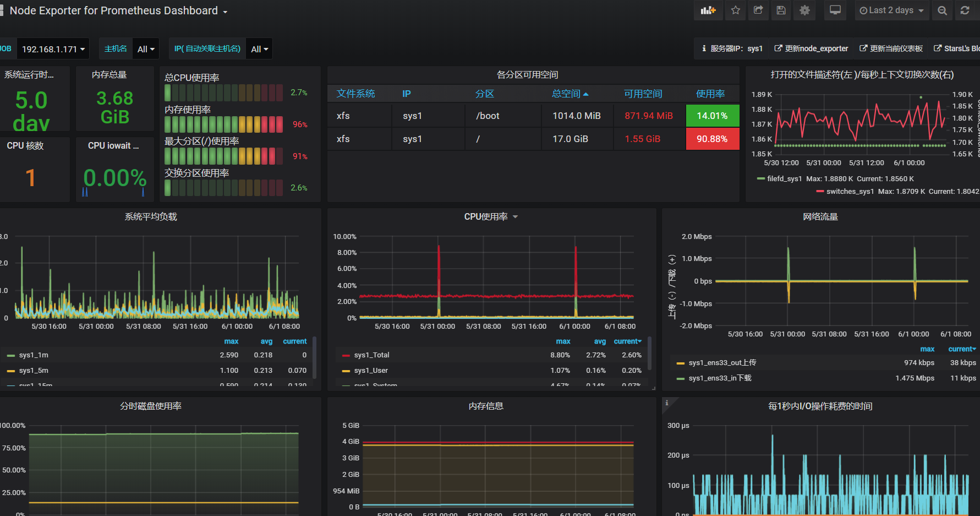Open the 各分区可用空间 panel title

(x=527, y=74)
